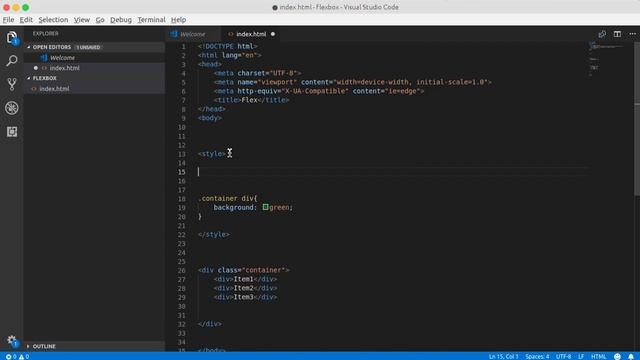The image size is (640, 360).
Task: Select index.html in Open Editors list
Action: tap(64, 68)
